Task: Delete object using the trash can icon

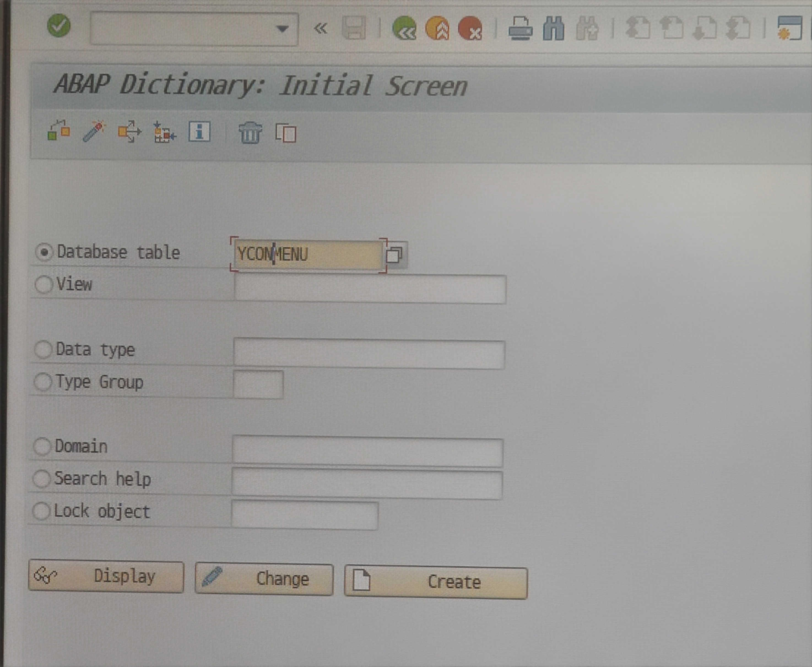Action: coord(250,132)
